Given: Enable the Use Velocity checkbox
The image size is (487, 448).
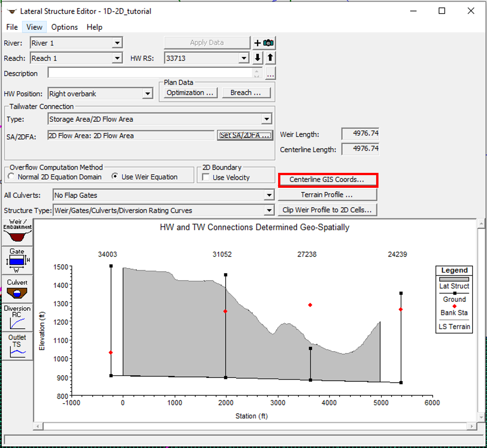Looking at the screenshot, I should point(206,177).
